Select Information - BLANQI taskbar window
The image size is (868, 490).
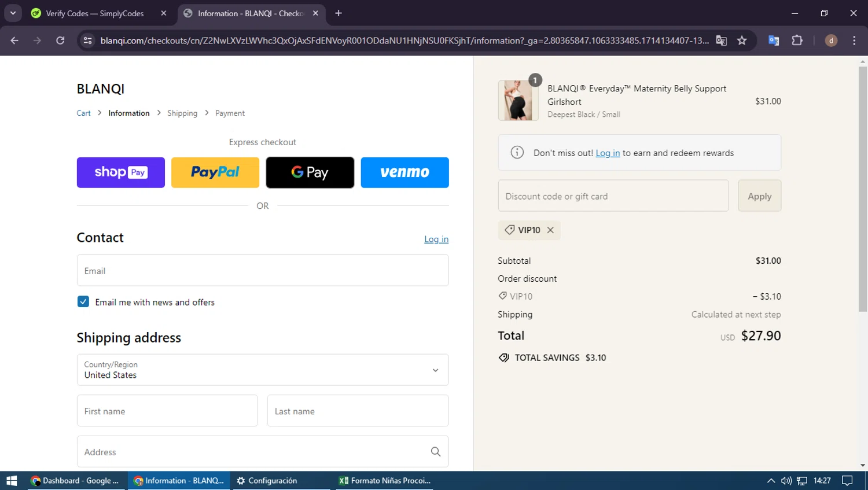[179, 481]
